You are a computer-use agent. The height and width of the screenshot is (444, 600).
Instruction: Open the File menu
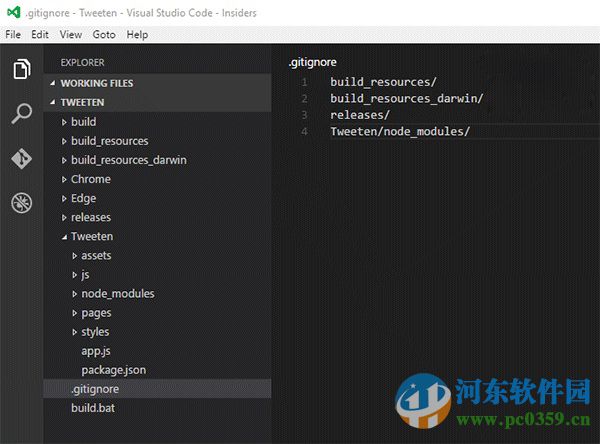[x=13, y=35]
